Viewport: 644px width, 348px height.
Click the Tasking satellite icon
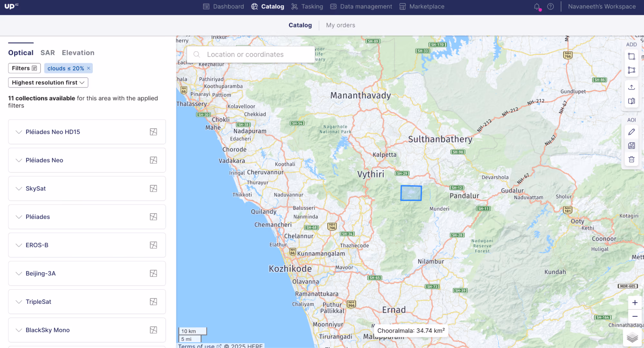click(x=294, y=6)
